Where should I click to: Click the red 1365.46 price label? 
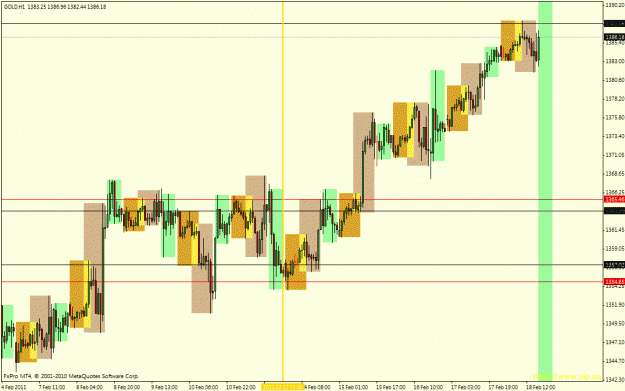[x=614, y=199]
